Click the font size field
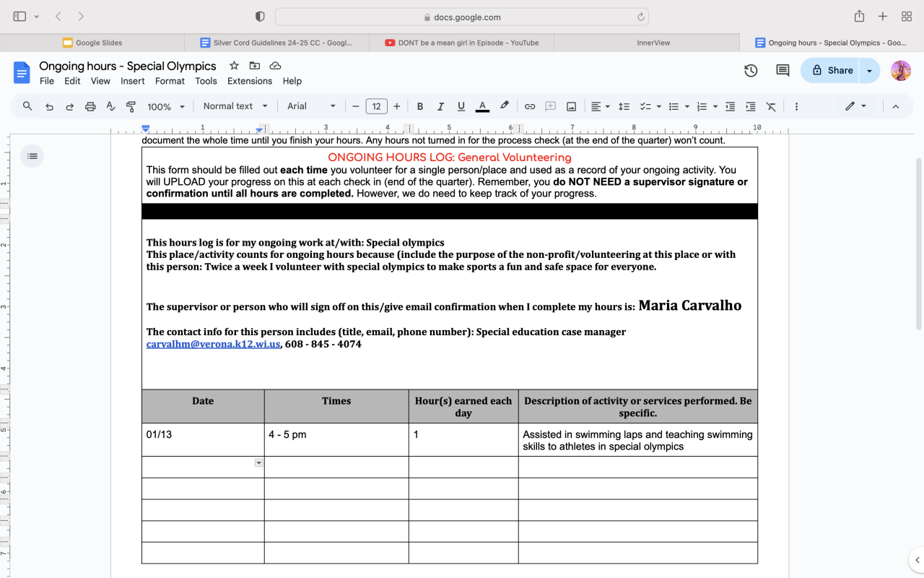The image size is (924, 578). click(x=376, y=106)
